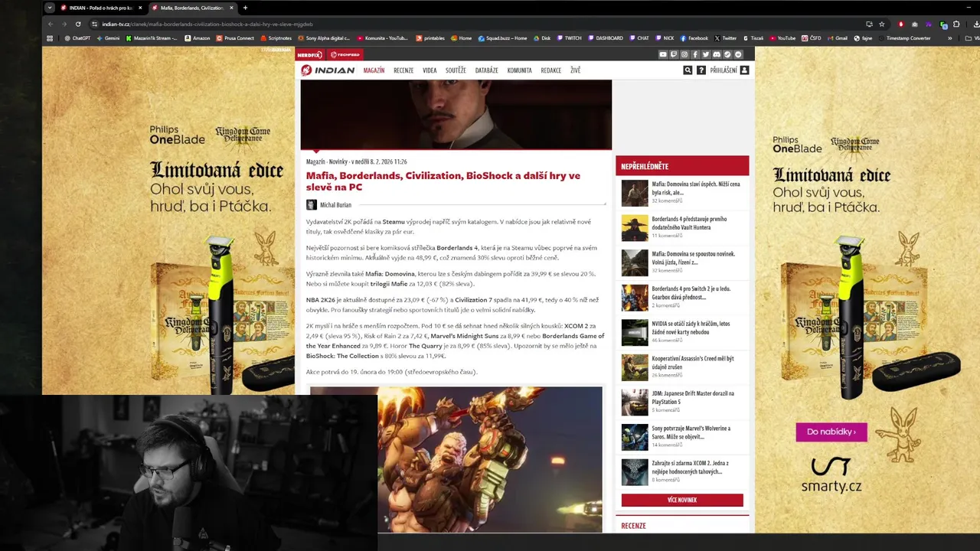Open the 'Mafia: Domovina' link in article text

coord(390,274)
